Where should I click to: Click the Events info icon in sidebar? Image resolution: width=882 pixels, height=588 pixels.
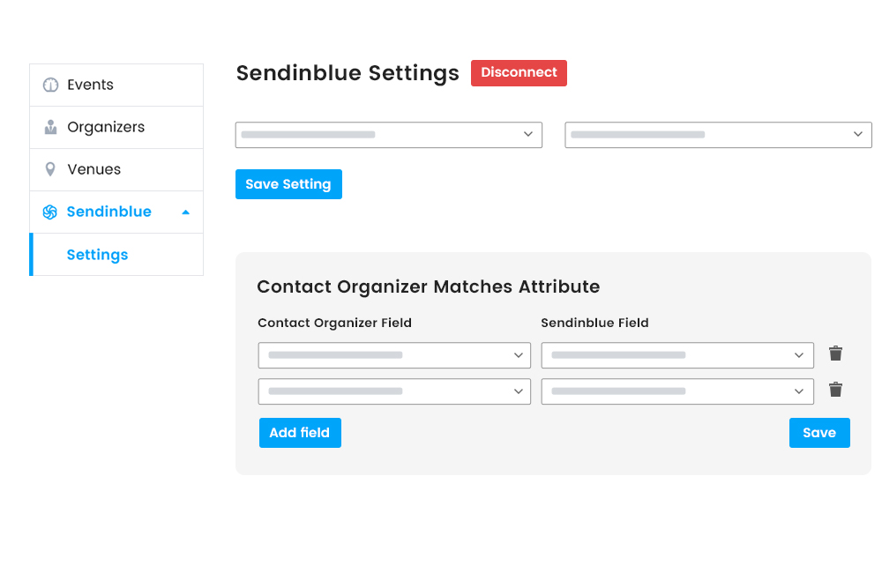point(50,86)
